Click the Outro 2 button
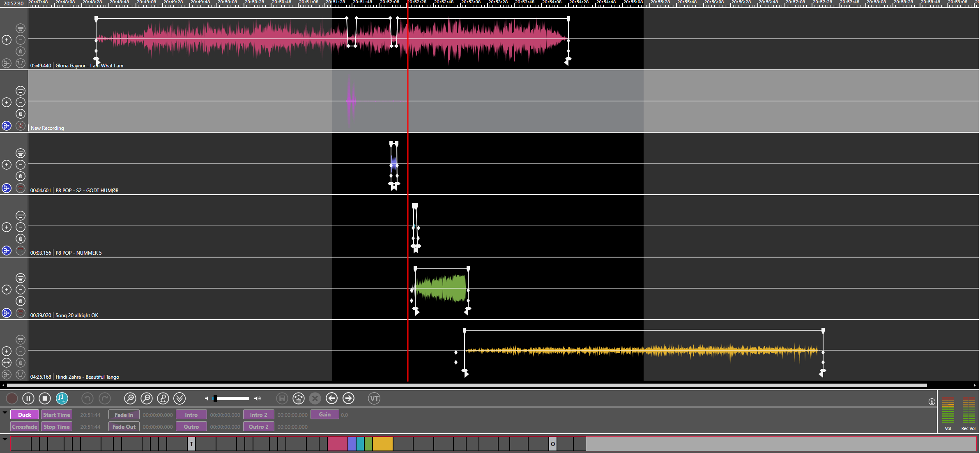The height and width of the screenshot is (453, 980). point(258,427)
